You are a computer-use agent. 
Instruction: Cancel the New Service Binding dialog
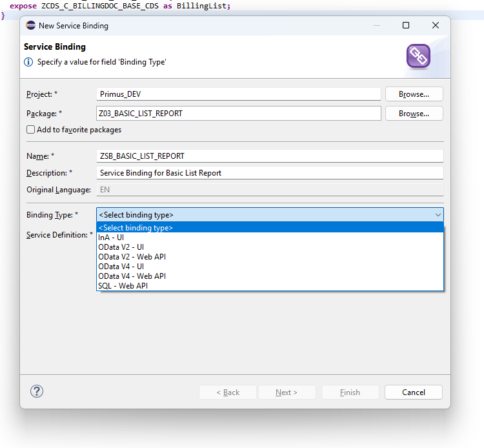(413, 392)
